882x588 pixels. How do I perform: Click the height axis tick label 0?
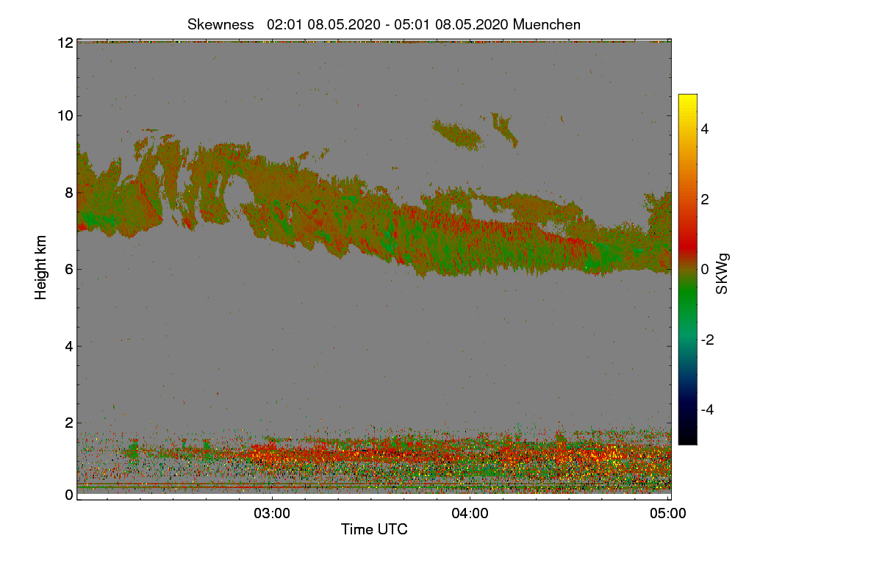coord(69,495)
